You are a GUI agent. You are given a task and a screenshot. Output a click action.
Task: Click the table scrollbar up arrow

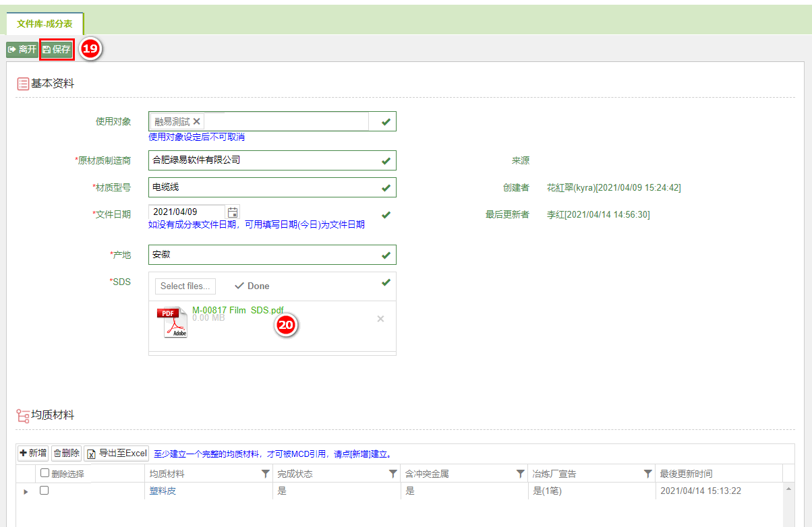(788, 488)
